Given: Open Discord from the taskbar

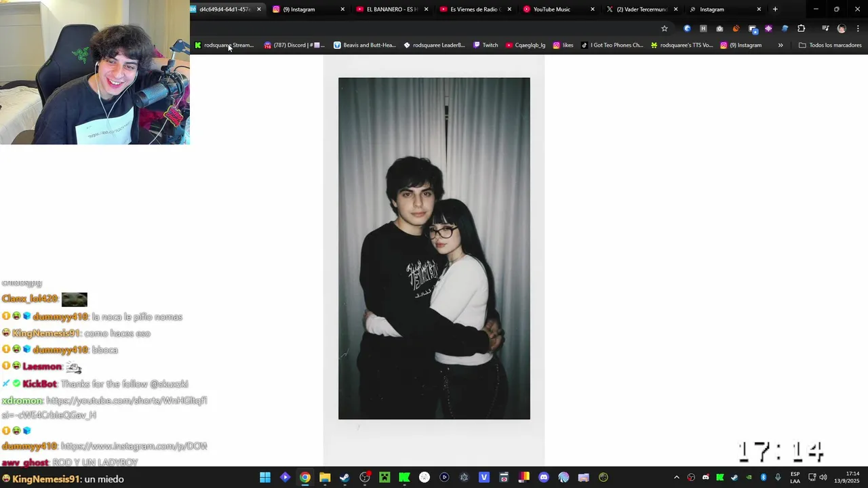Looking at the screenshot, I should pos(543,477).
